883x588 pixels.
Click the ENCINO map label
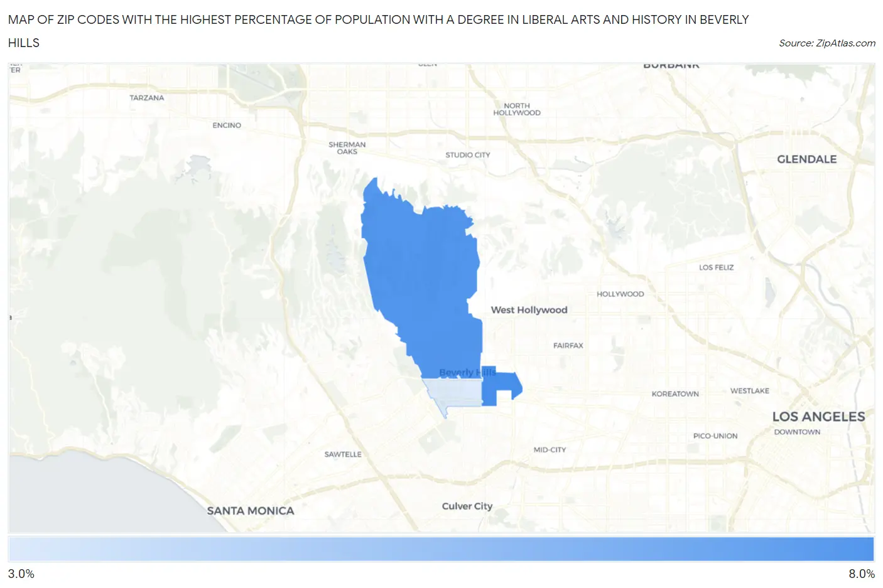tap(227, 126)
